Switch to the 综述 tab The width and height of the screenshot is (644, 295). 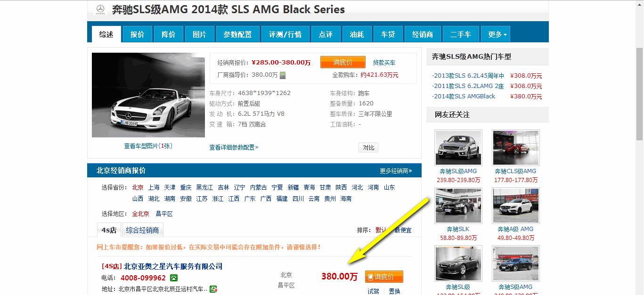tap(106, 34)
